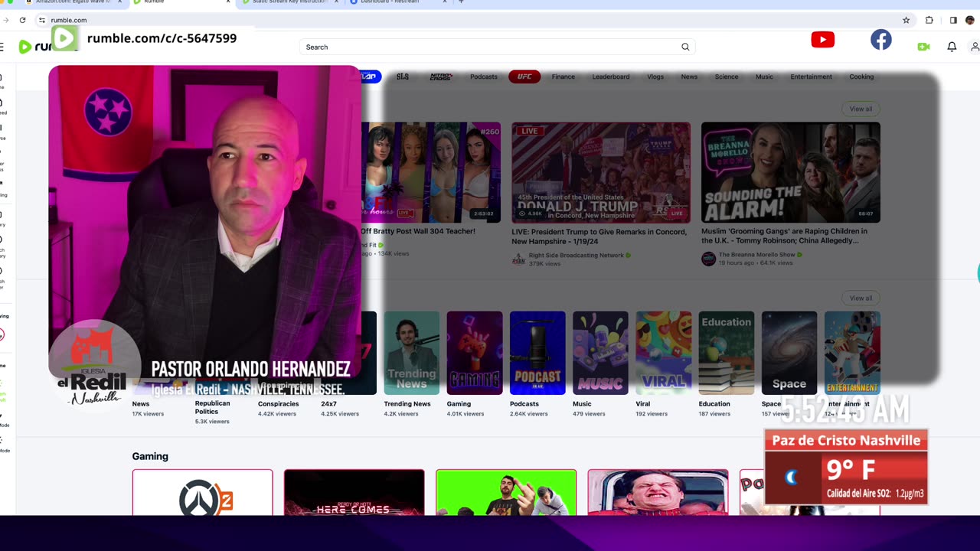980x551 pixels.
Task: Open a new browser tab with plus
Action: pos(461,2)
